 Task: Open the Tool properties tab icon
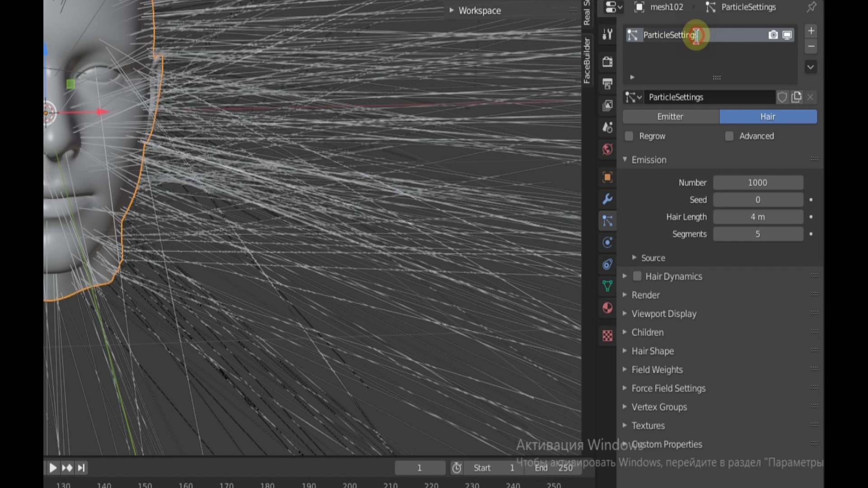coord(607,34)
